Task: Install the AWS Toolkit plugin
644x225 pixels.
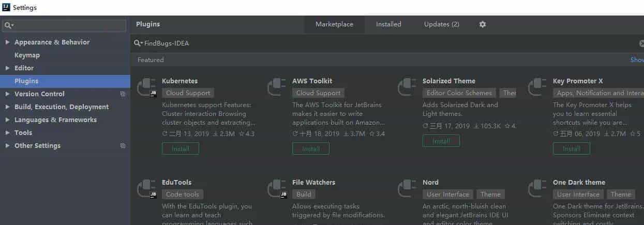Action: click(x=311, y=148)
